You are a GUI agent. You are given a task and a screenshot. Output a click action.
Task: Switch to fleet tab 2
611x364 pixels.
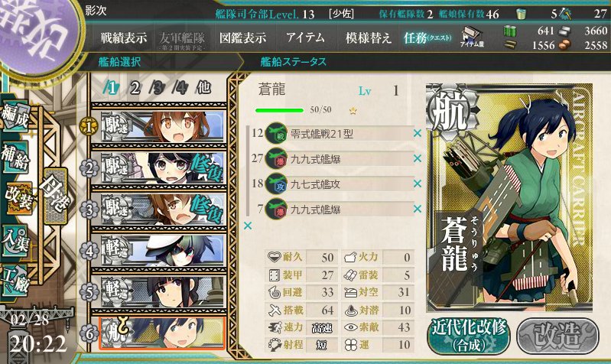tap(135, 88)
